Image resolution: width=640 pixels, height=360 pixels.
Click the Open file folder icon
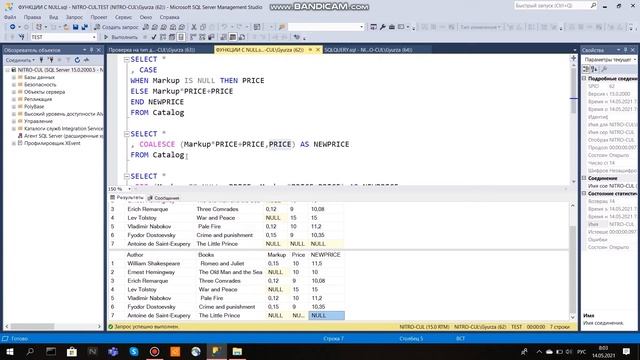(x=66, y=27)
